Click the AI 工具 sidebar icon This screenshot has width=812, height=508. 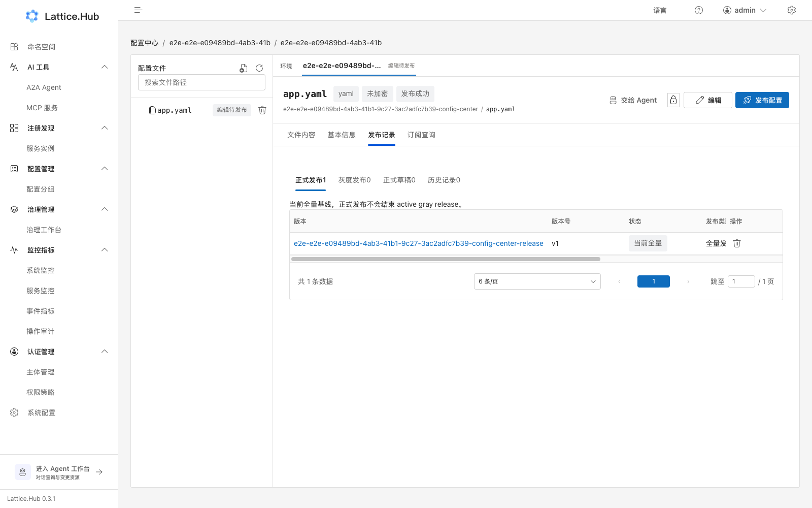coord(14,67)
